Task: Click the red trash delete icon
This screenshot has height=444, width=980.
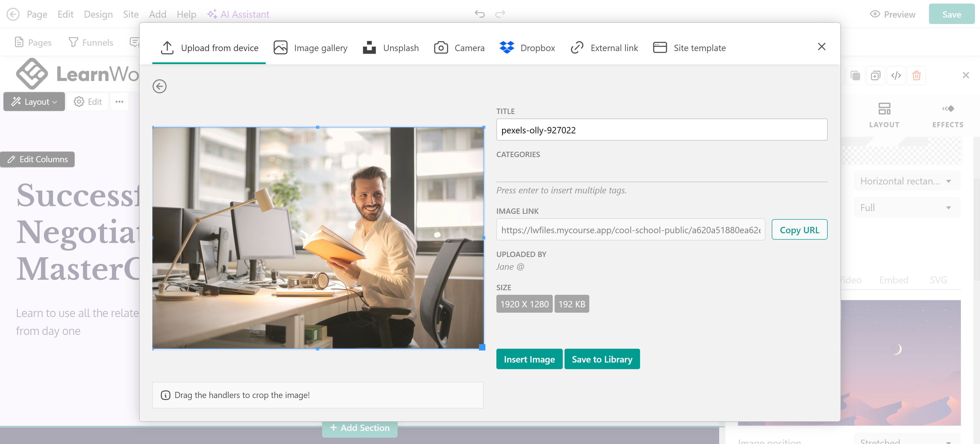Action: pyautogui.click(x=916, y=75)
